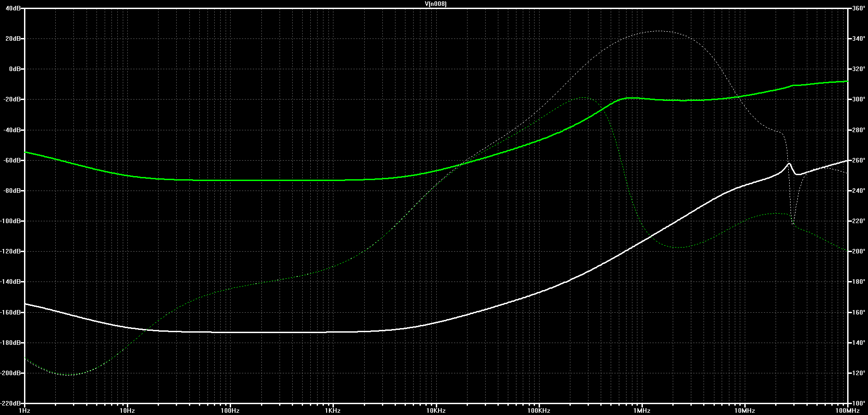
Task: Click the 100MHz frequency axis label
Action: 847,410
